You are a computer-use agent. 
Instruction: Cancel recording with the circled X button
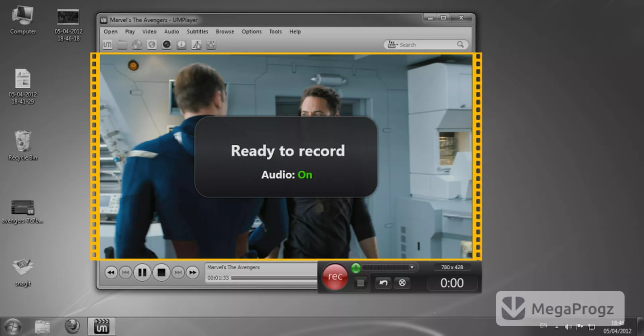pyautogui.click(x=402, y=283)
